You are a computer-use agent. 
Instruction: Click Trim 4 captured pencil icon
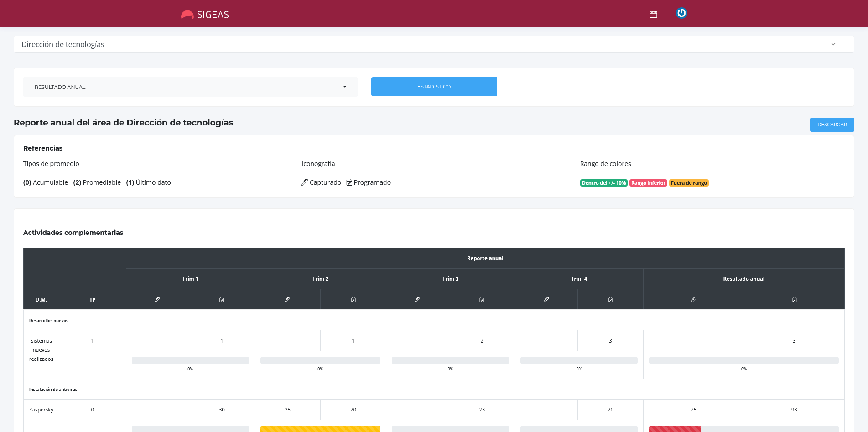click(546, 300)
